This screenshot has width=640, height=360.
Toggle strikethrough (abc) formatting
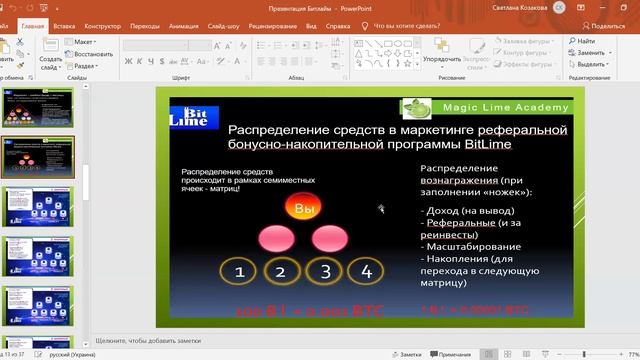pos(173,62)
